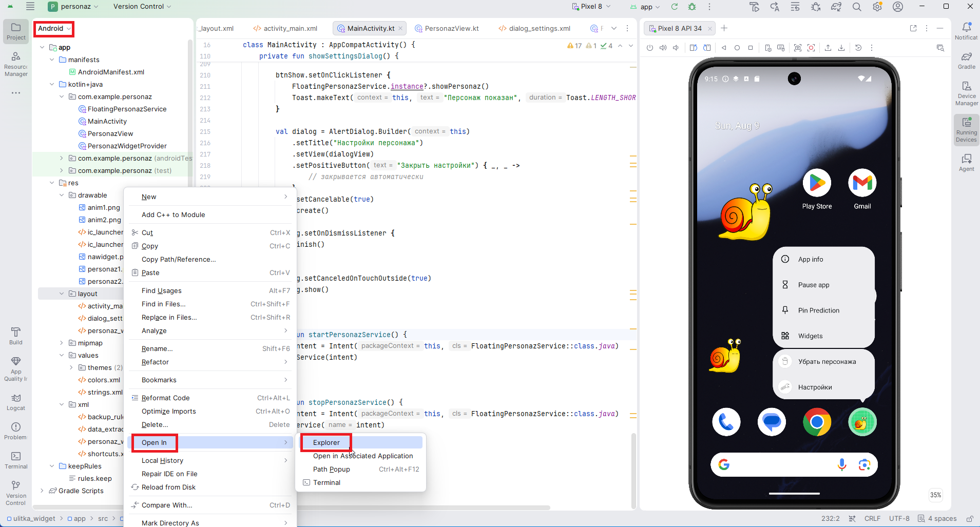
Task: Open the Notifications panel
Action: pos(966,31)
